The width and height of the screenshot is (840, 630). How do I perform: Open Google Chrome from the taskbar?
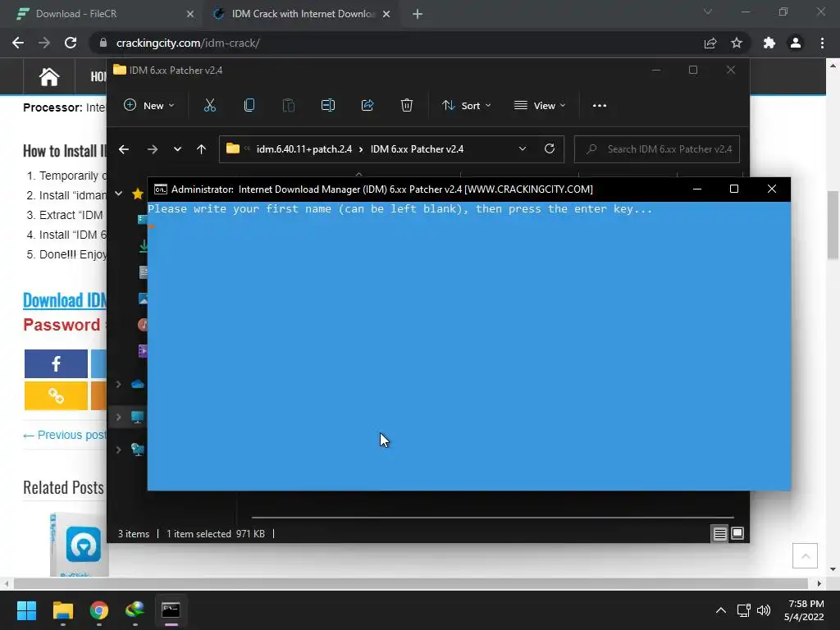98,610
